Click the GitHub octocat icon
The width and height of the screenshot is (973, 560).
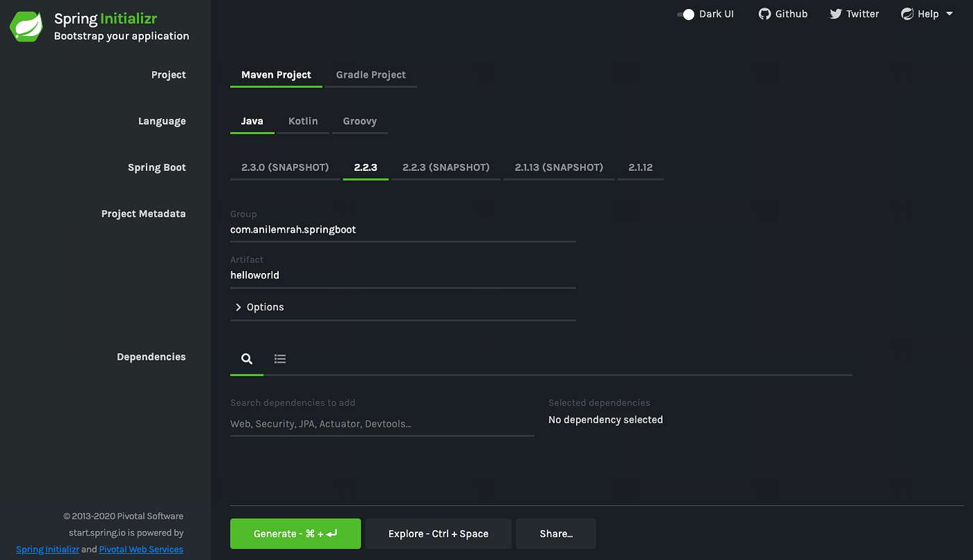(764, 14)
